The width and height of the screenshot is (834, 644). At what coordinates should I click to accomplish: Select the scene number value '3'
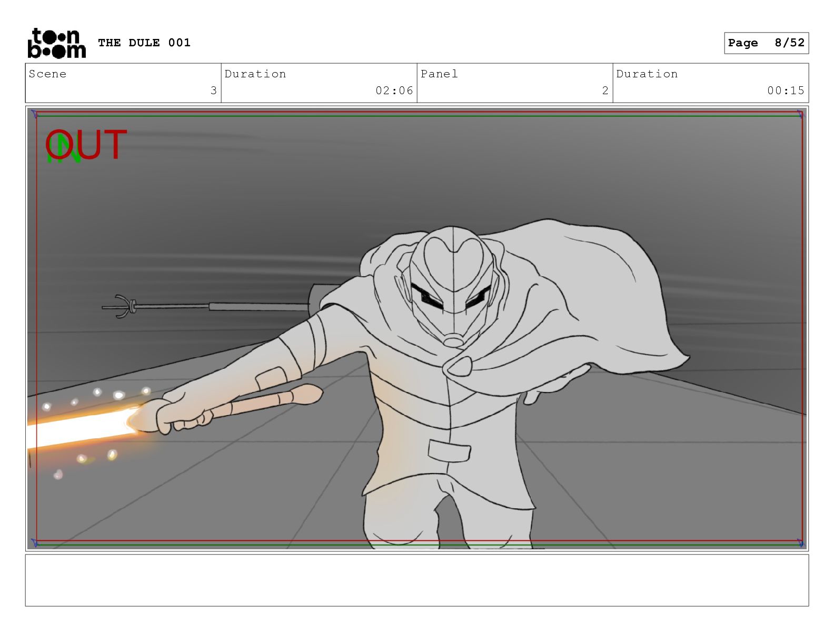click(x=213, y=90)
